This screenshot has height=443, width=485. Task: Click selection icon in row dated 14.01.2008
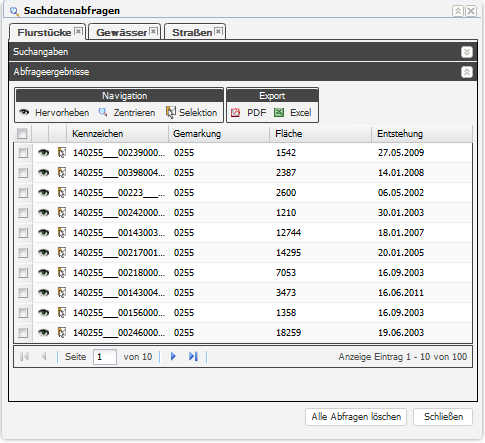click(x=62, y=173)
